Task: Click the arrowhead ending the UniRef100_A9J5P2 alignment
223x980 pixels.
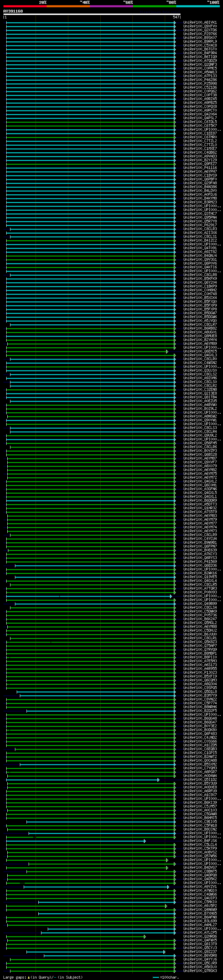Action: [166, 906]
